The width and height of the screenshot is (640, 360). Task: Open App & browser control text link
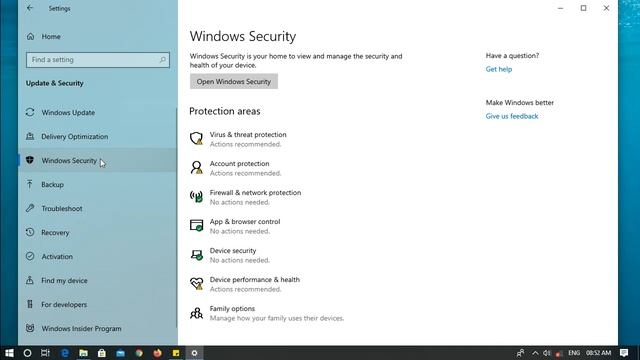(245, 221)
